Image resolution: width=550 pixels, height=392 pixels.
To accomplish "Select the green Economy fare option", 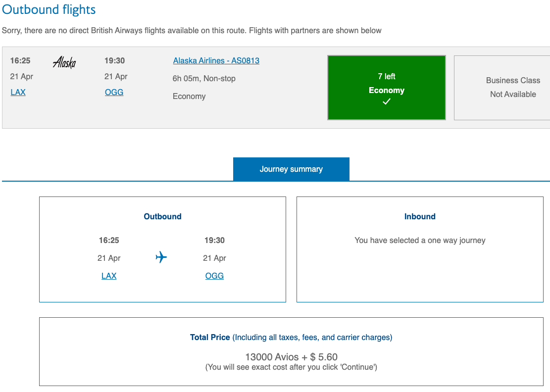I will (387, 88).
